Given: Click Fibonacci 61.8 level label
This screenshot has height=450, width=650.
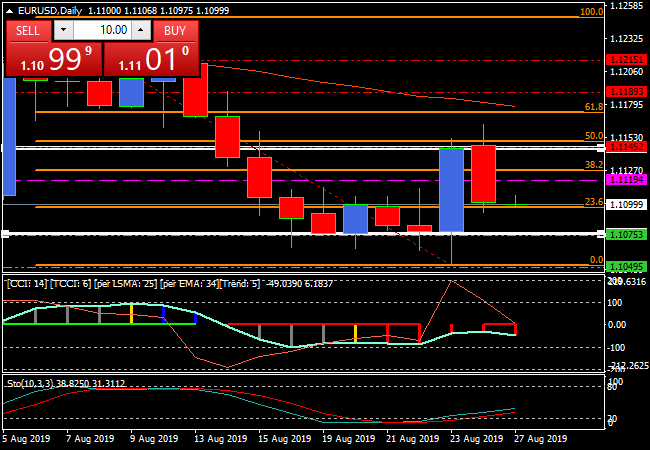Looking at the screenshot, I should pos(594,107).
